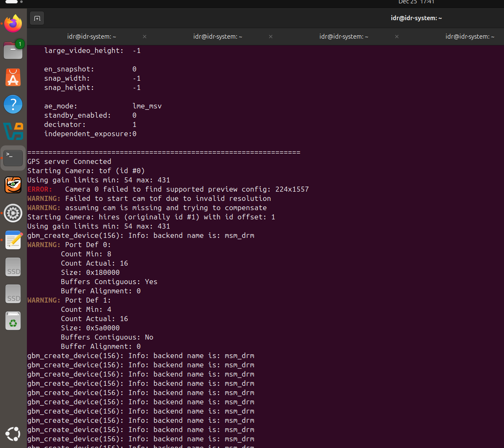Open the clock showing Dec 25 17:41
Viewport: 504px width, 448px height.
416,2
